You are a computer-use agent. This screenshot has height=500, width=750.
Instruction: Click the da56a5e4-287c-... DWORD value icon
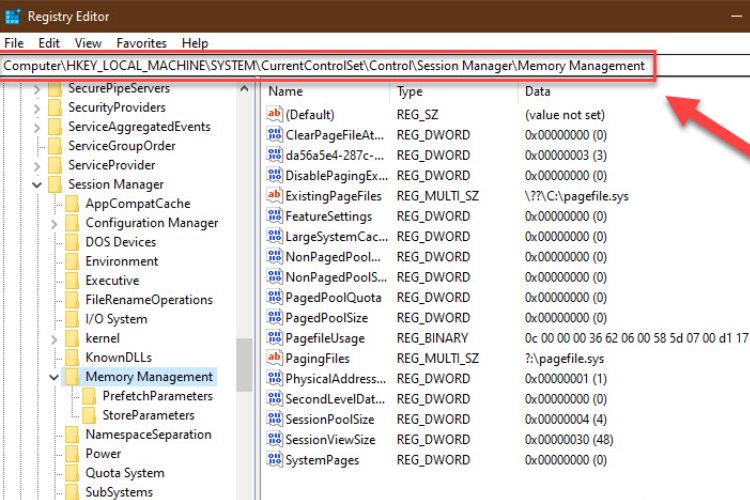coord(275,155)
